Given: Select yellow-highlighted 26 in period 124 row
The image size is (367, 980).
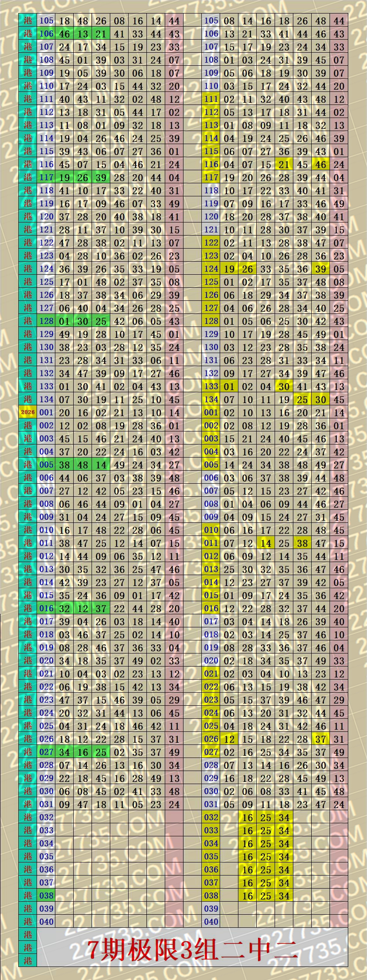Looking at the screenshot, I should click(248, 269).
